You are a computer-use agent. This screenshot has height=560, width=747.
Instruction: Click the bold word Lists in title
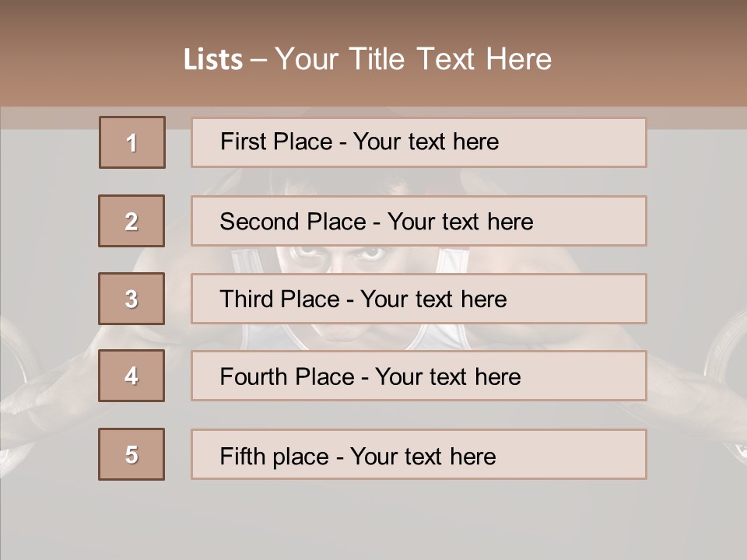(213, 60)
